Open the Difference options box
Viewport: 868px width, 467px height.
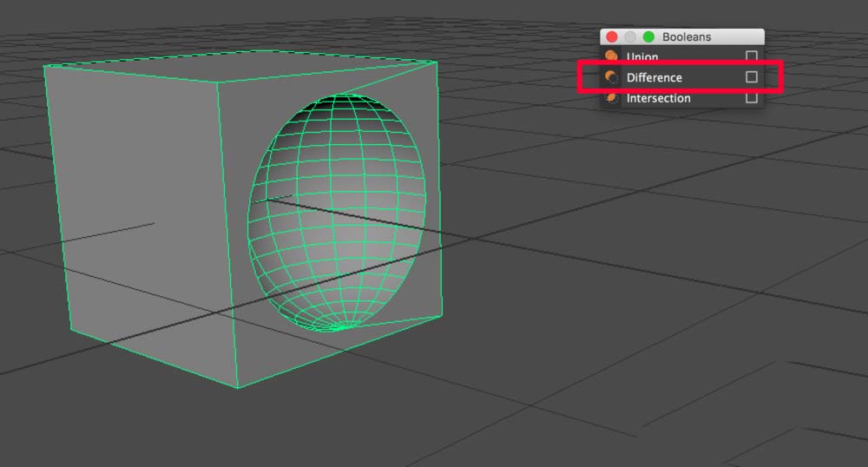[751, 77]
